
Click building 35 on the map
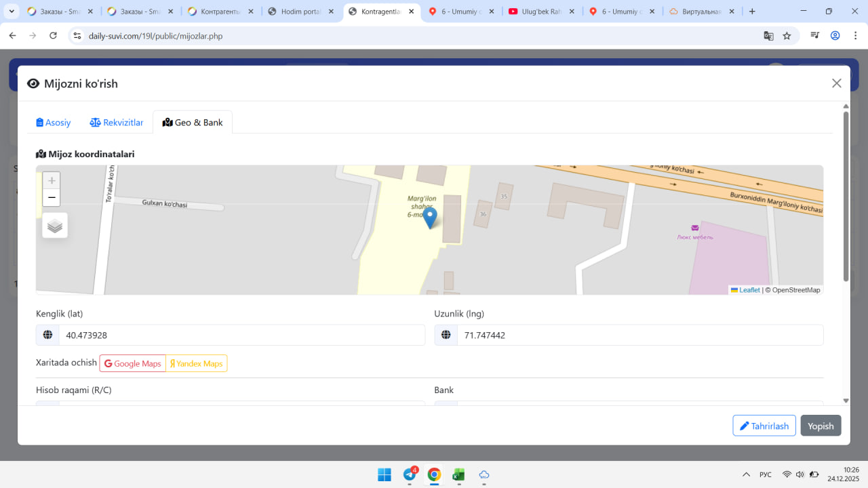click(x=504, y=196)
